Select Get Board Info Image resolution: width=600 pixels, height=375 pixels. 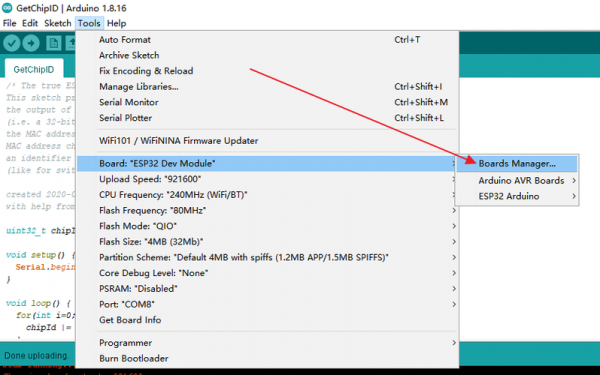(267, 320)
